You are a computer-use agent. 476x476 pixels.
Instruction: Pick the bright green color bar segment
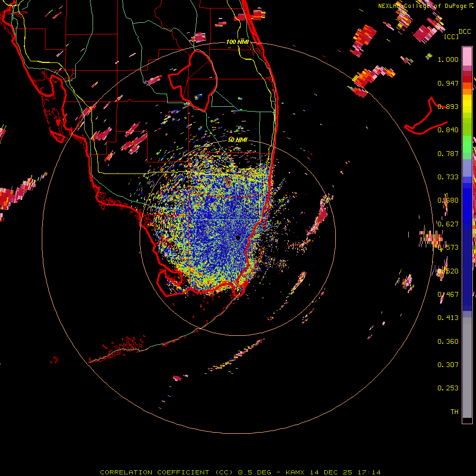[467, 144]
